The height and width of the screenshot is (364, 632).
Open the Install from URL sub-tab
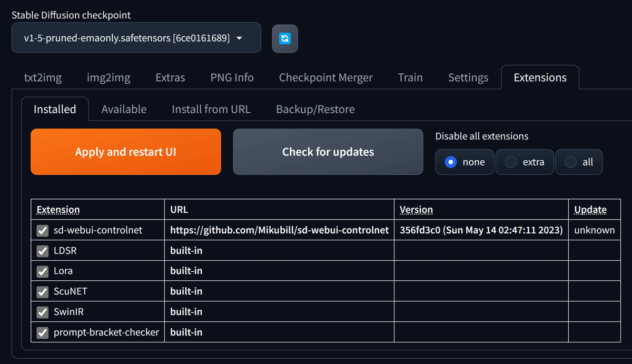point(211,109)
